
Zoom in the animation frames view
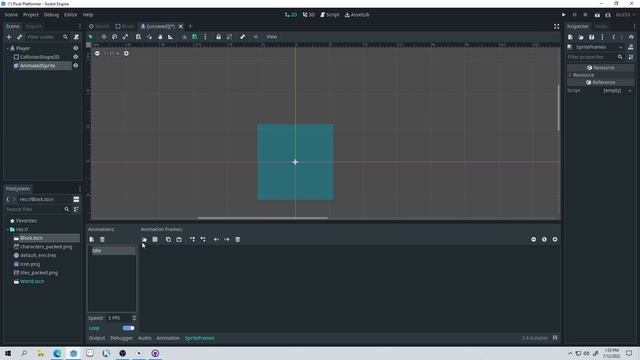click(555, 240)
